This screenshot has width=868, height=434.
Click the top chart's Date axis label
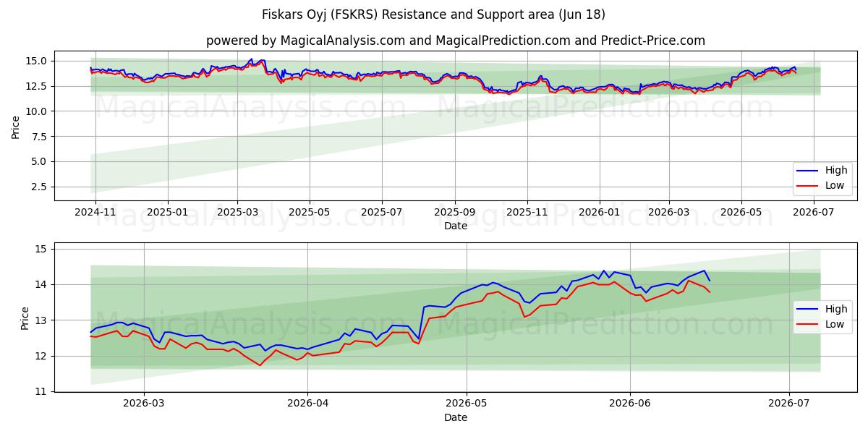point(456,226)
